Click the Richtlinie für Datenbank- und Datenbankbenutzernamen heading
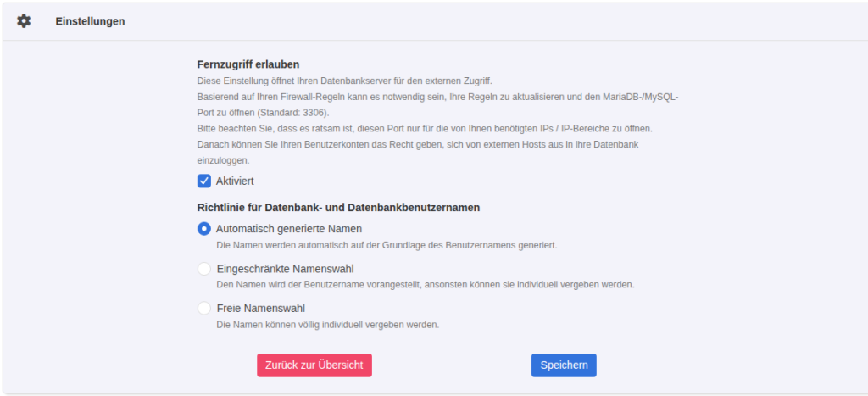Screen dimensions: 868x396 pos(338,208)
